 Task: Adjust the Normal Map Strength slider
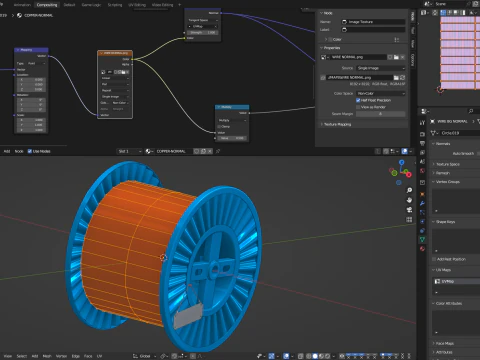(203, 33)
